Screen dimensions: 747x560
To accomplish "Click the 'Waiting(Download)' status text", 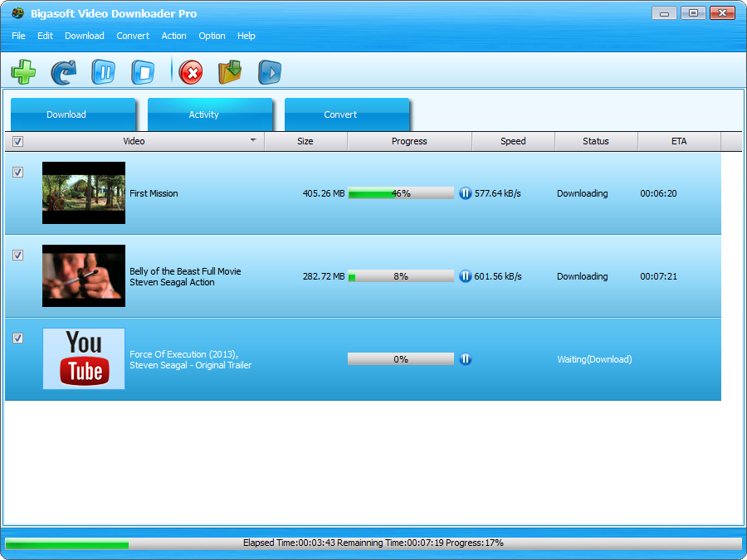I will [594, 359].
